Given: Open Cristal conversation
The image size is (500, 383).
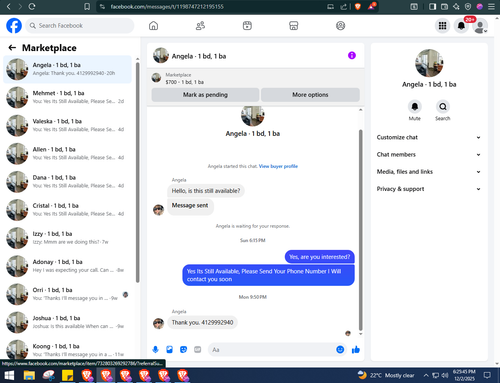Looking at the screenshot, I should click(x=68, y=210).
